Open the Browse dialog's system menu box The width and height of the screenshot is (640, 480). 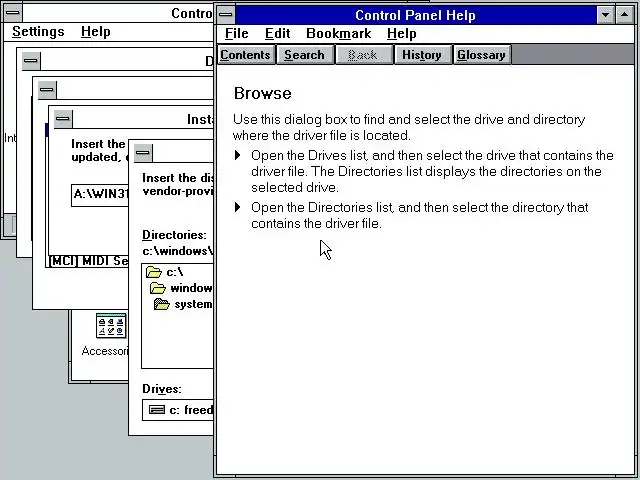(142, 153)
